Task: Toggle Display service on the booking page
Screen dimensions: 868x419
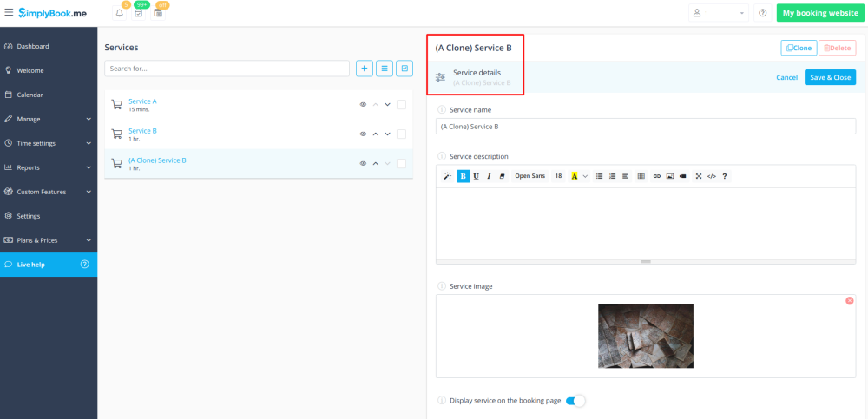Action: [575, 401]
